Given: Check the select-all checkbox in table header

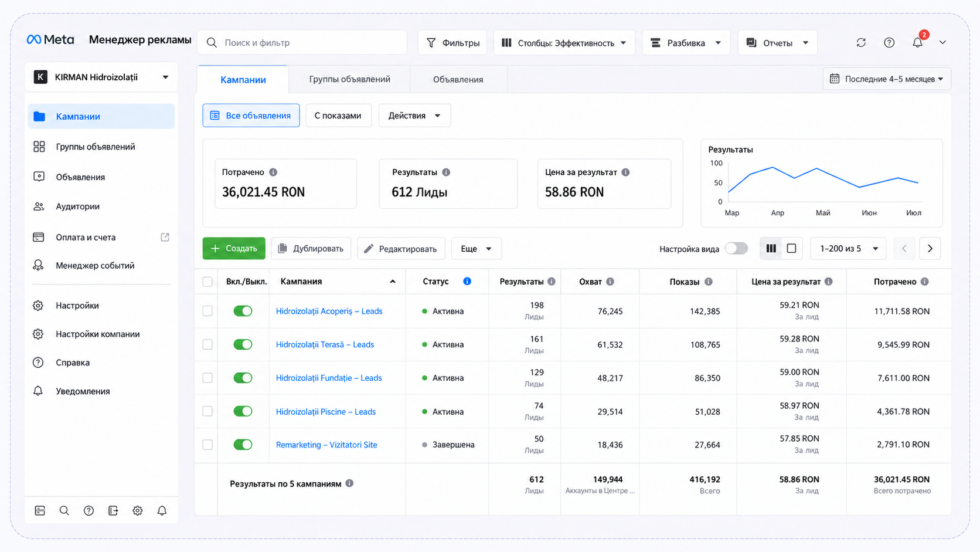Looking at the screenshot, I should [x=207, y=282].
